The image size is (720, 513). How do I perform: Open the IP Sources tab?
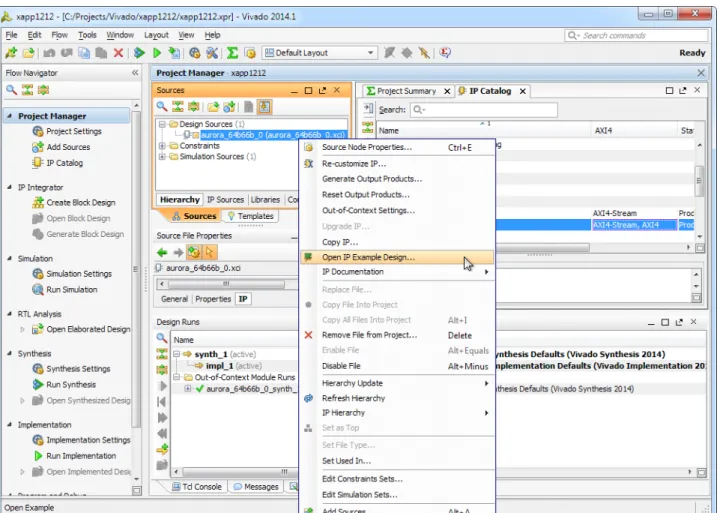click(x=225, y=200)
